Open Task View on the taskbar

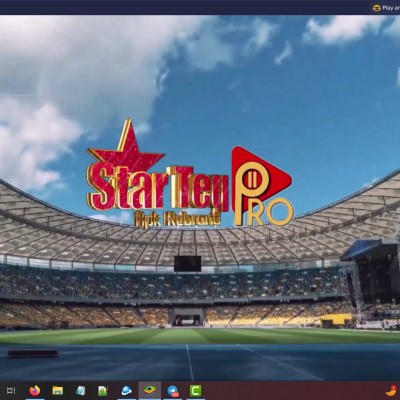tap(11, 390)
